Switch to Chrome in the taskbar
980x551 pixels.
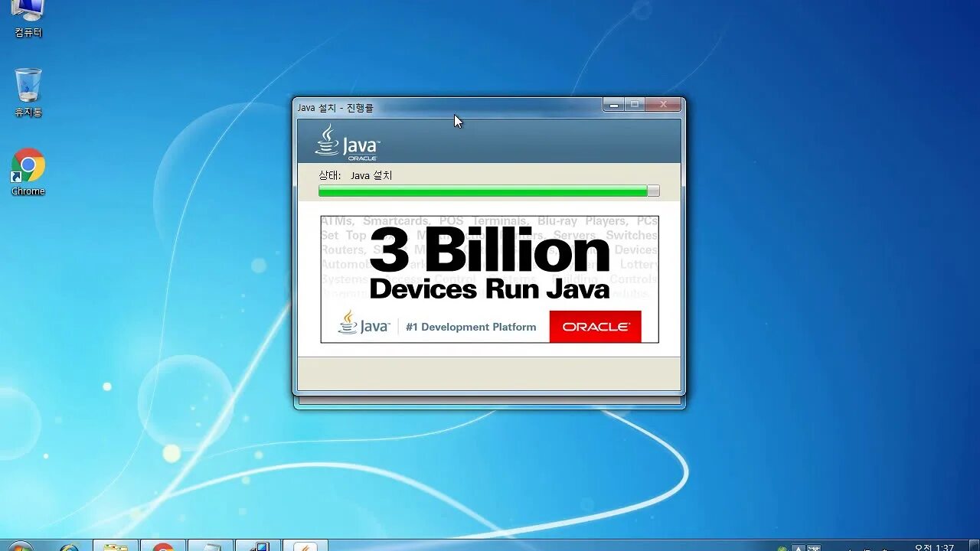pos(163,546)
